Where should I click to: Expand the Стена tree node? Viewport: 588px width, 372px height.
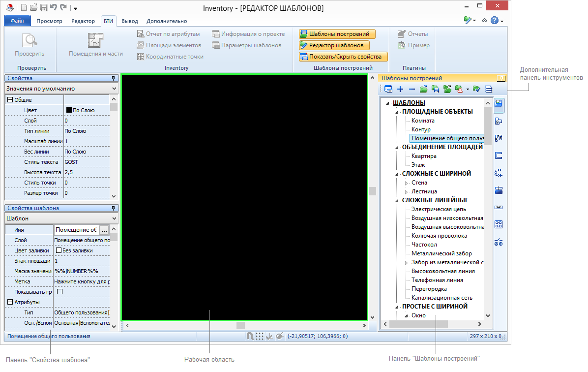tap(406, 183)
